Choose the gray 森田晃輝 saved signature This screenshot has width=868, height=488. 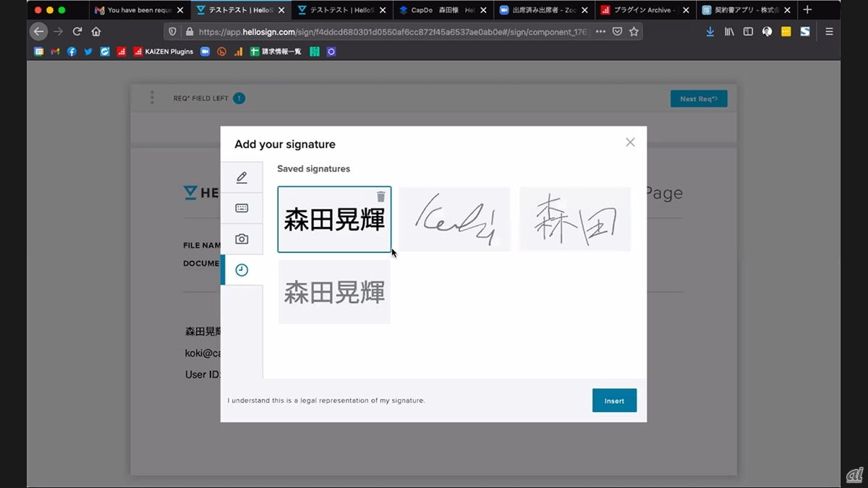pyautogui.click(x=334, y=292)
